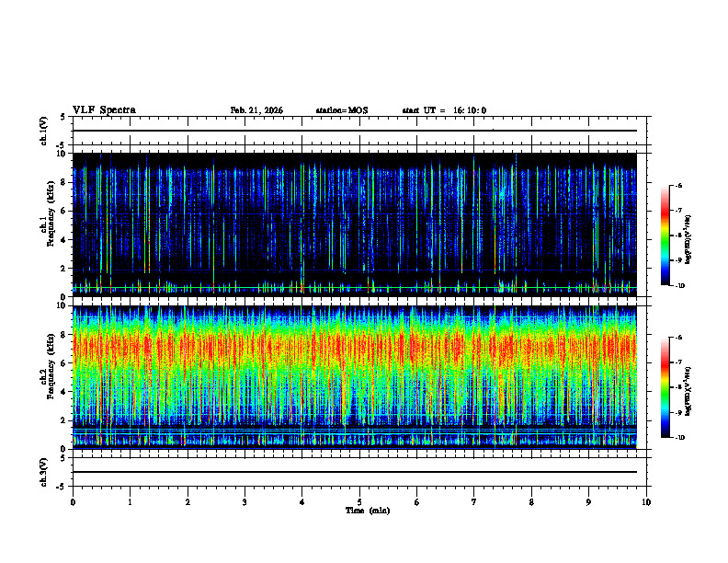Click the "-10" label on ch.2 color bar
This screenshot has height=563, width=728.
[679, 438]
